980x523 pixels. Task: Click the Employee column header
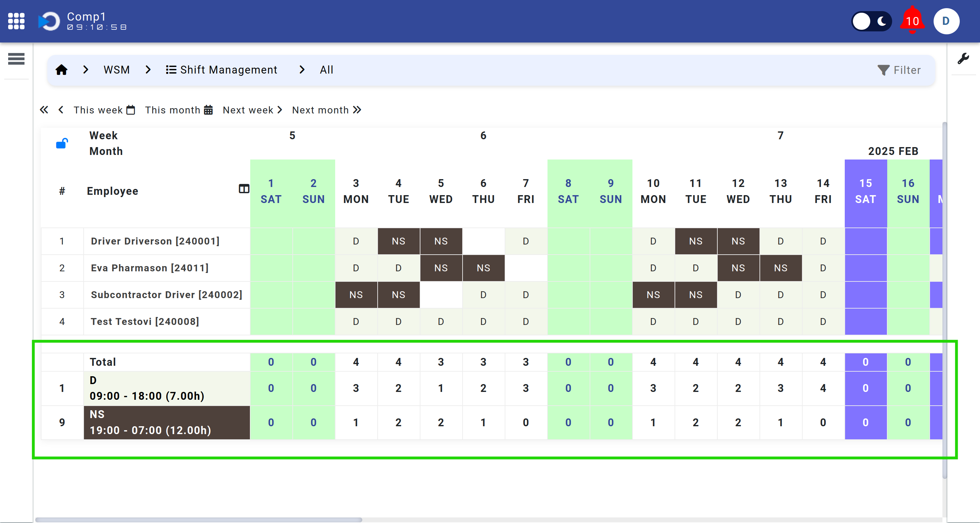point(113,191)
